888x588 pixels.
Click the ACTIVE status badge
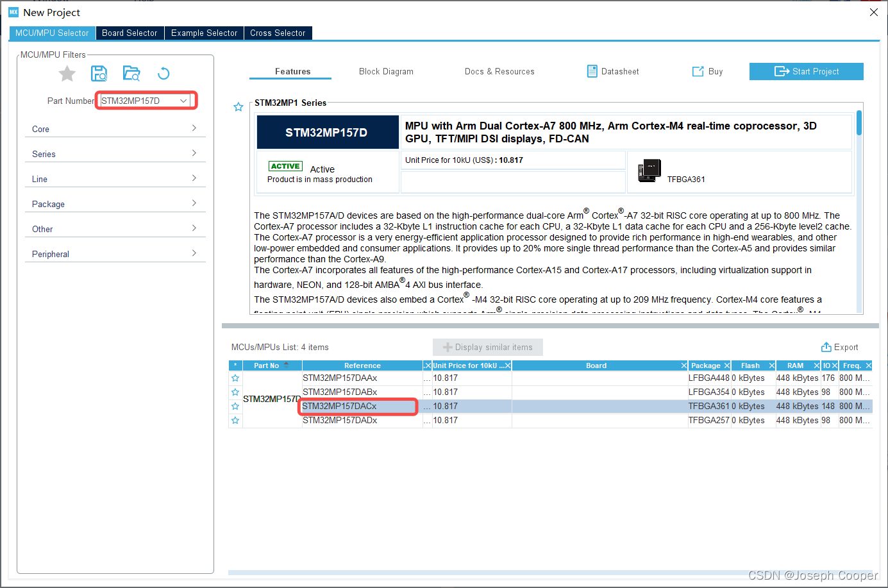(x=285, y=166)
